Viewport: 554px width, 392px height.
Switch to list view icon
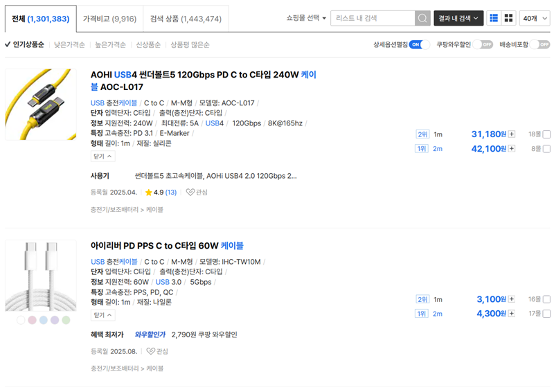point(494,18)
